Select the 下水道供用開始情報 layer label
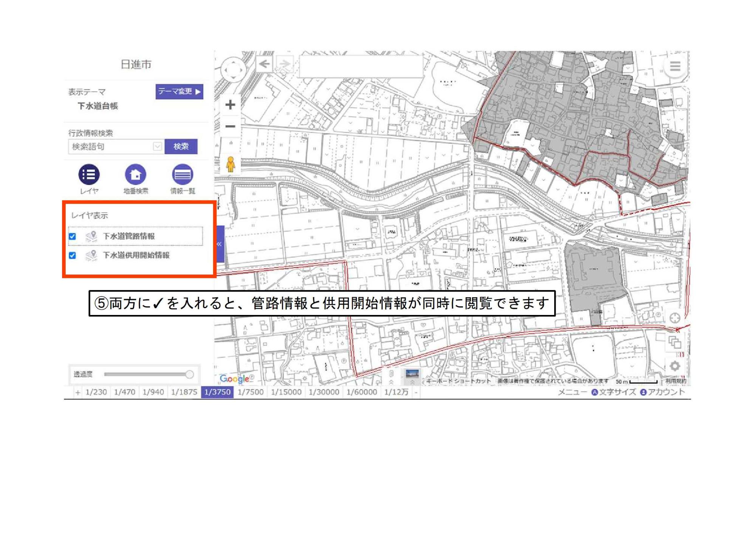 (136, 256)
